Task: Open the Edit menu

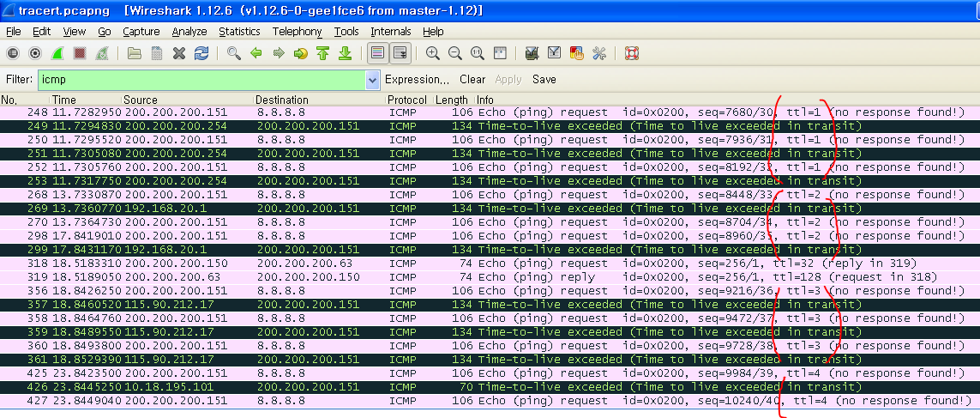Action: pyautogui.click(x=41, y=31)
